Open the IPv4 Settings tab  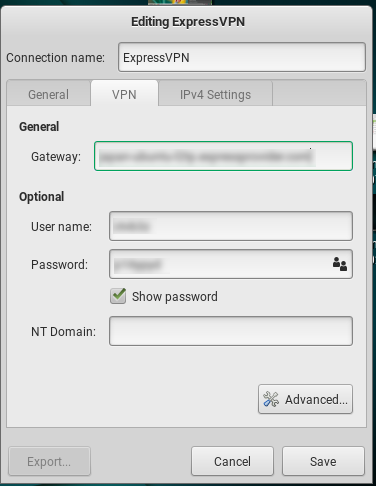tap(215, 94)
